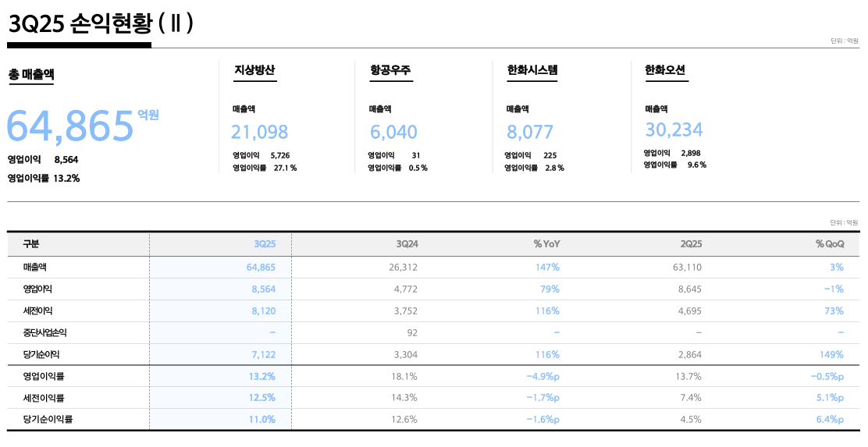Image resolution: width=868 pixels, height=447 pixels.
Task: Select 지상방산 margin value 27.1 %
Action: (285, 168)
